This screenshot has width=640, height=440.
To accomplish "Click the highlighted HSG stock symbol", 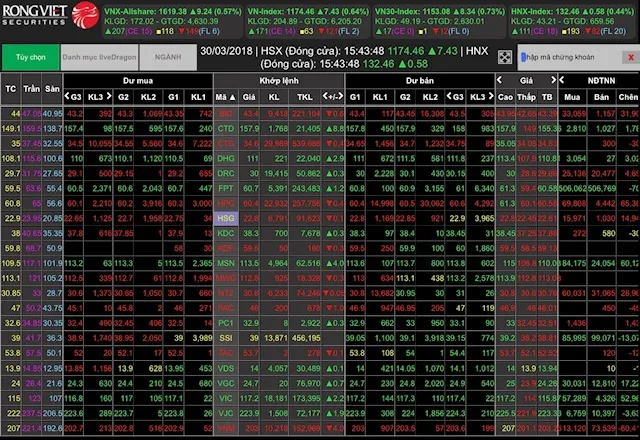I will tap(226, 217).
